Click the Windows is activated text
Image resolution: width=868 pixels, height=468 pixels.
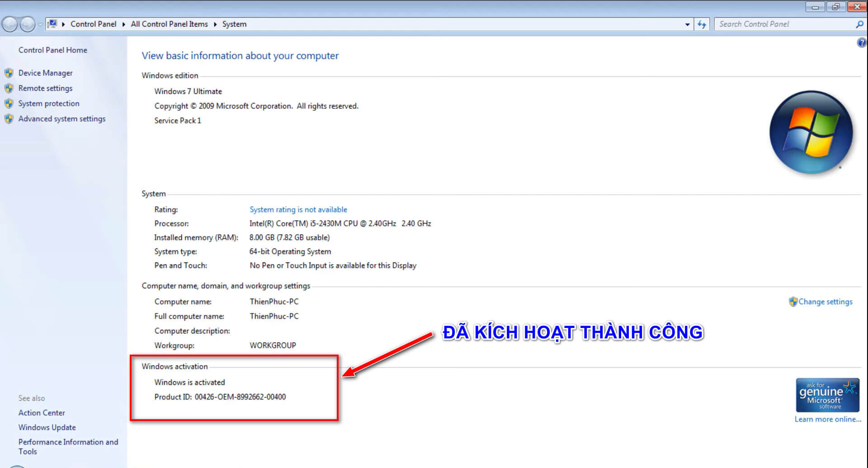tap(189, 383)
